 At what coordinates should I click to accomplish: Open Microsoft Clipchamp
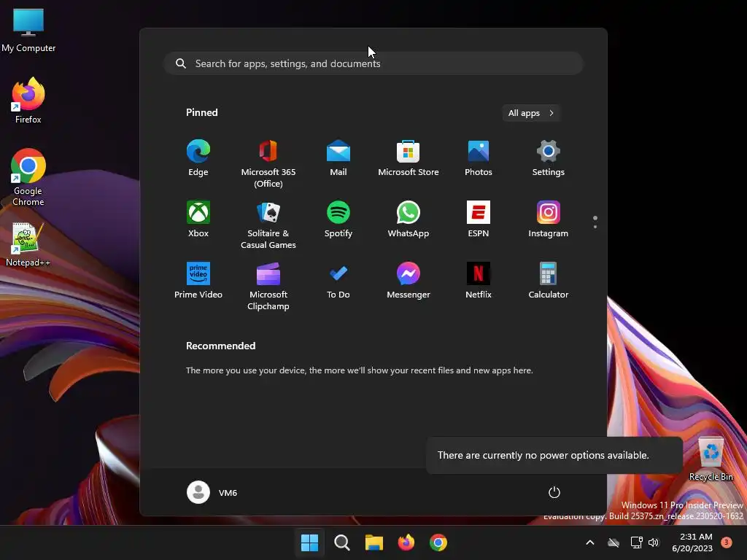[x=268, y=287]
